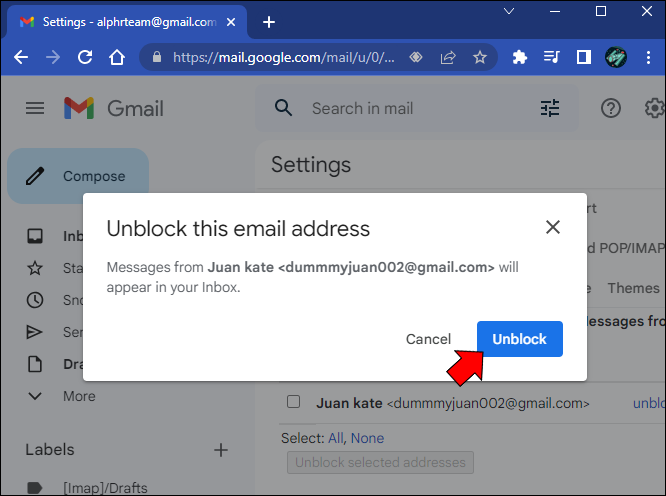Toggle the main menu hamburger icon

tap(35, 108)
